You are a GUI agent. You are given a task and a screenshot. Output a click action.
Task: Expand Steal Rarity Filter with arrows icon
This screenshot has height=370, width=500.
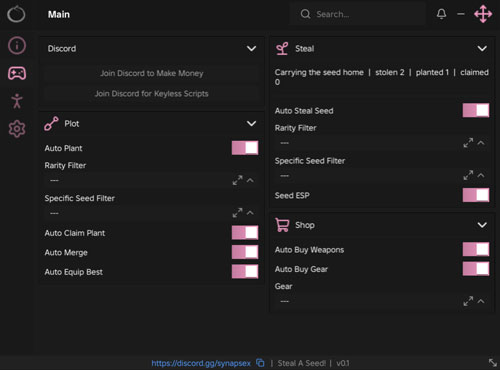[x=468, y=143]
